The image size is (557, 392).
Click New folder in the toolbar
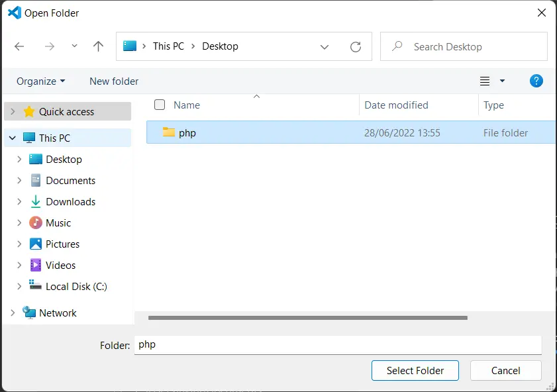[114, 81]
